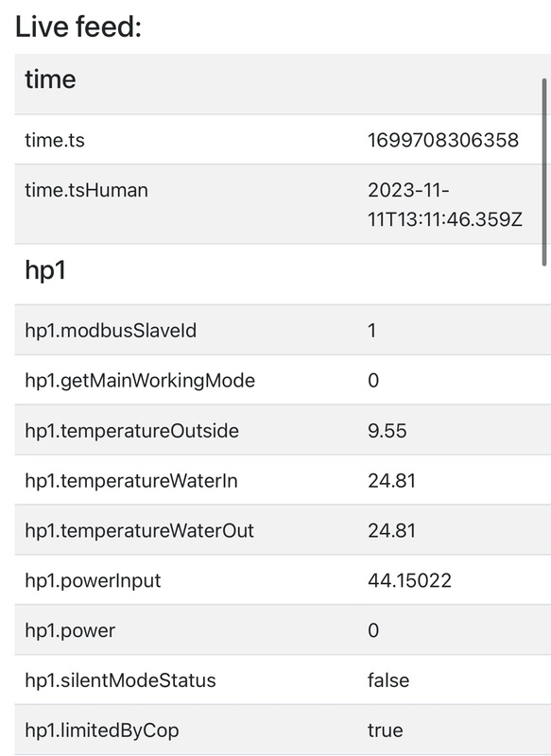The height and width of the screenshot is (756, 551).
Task: Select the hp1.power row label
Action: pos(70,630)
